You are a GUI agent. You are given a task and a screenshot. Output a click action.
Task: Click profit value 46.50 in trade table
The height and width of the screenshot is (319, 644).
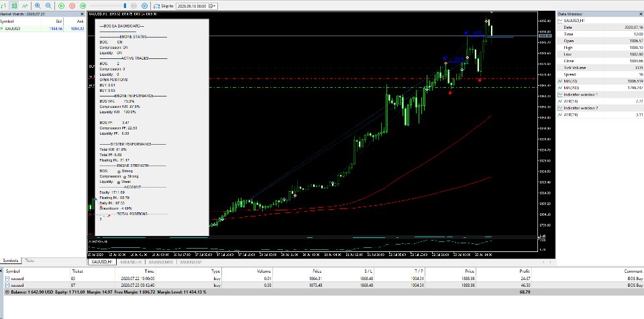pyautogui.click(x=525, y=285)
